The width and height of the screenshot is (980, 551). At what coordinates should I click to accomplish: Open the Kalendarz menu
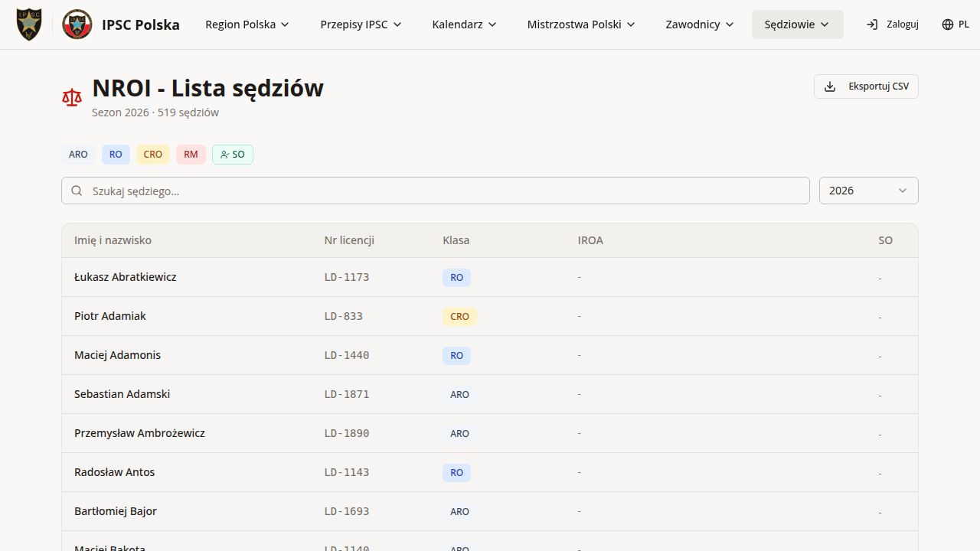point(465,24)
